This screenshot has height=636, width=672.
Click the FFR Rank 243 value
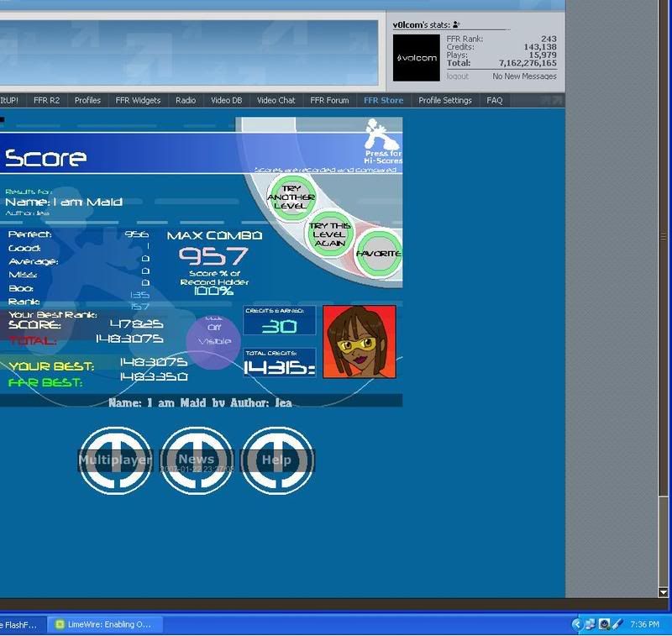[549, 39]
